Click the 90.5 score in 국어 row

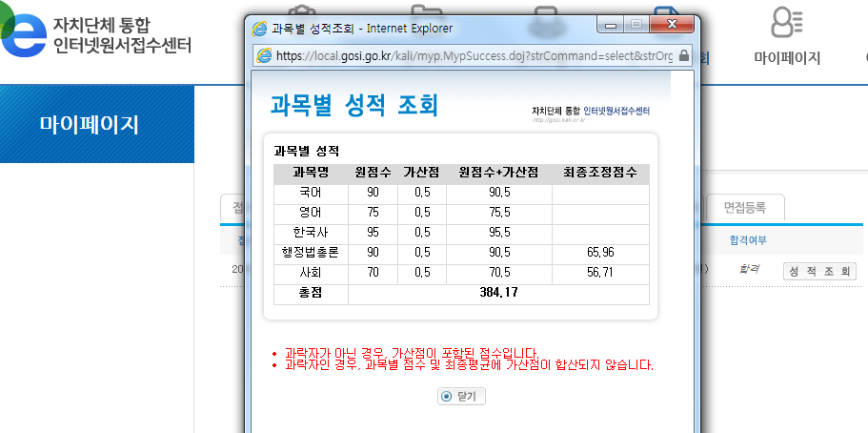click(x=498, y=193)
